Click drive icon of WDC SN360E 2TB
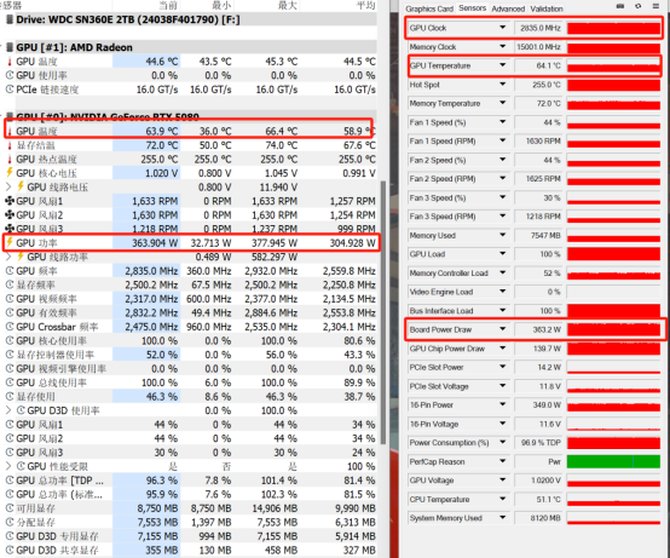The width and height of the screenshot is (670, 558). [9, 20]
